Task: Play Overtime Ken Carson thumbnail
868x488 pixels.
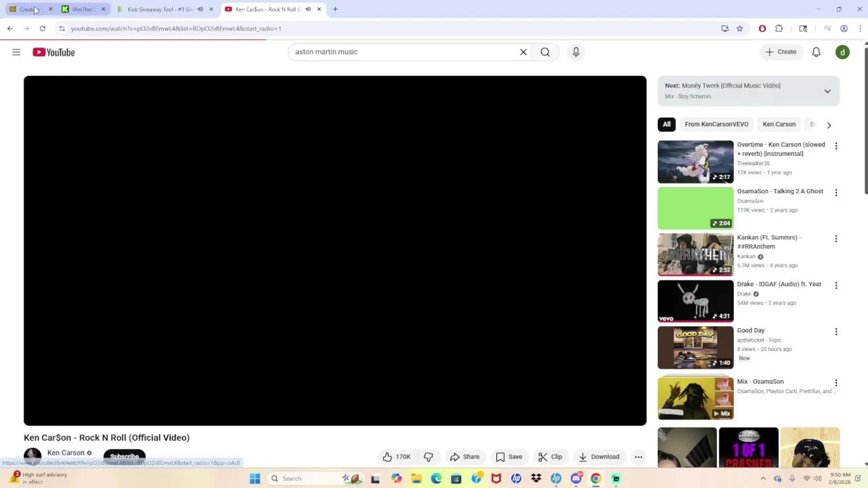Action: pos(695,162)
